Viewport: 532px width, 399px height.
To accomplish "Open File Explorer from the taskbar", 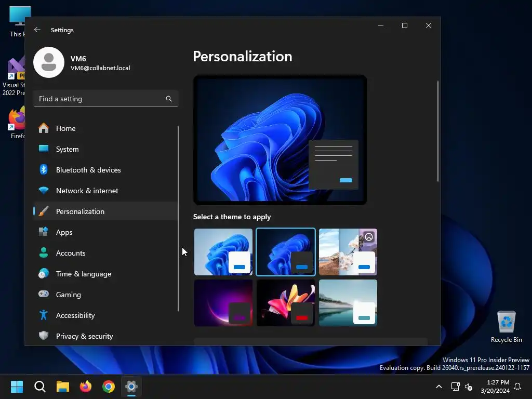I will (x=63, y=387).
